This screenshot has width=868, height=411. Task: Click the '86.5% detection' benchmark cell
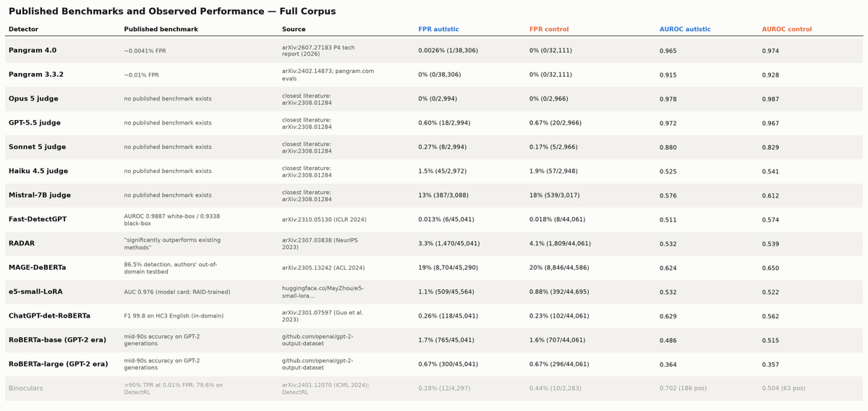pos(170,268)
